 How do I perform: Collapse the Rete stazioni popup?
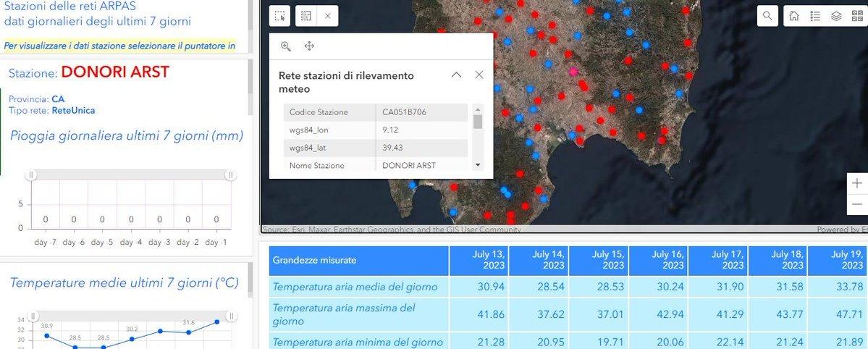pos(456,75)
